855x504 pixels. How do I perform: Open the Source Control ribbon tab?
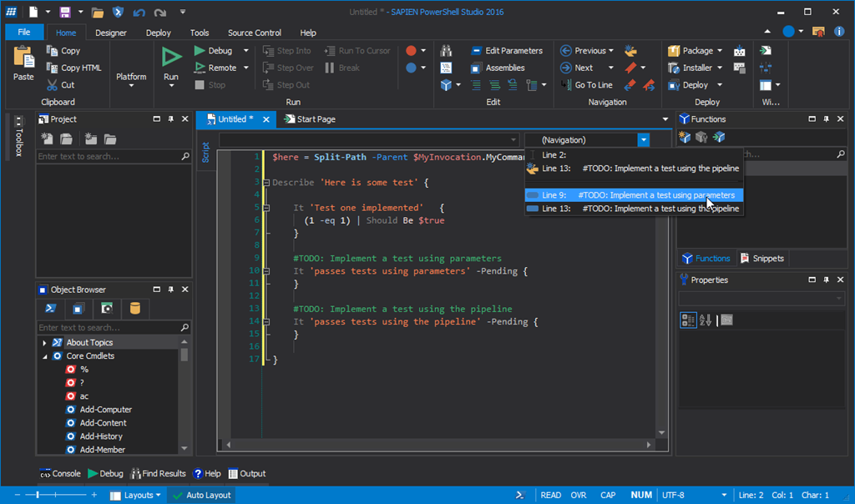tap(254, 33)
